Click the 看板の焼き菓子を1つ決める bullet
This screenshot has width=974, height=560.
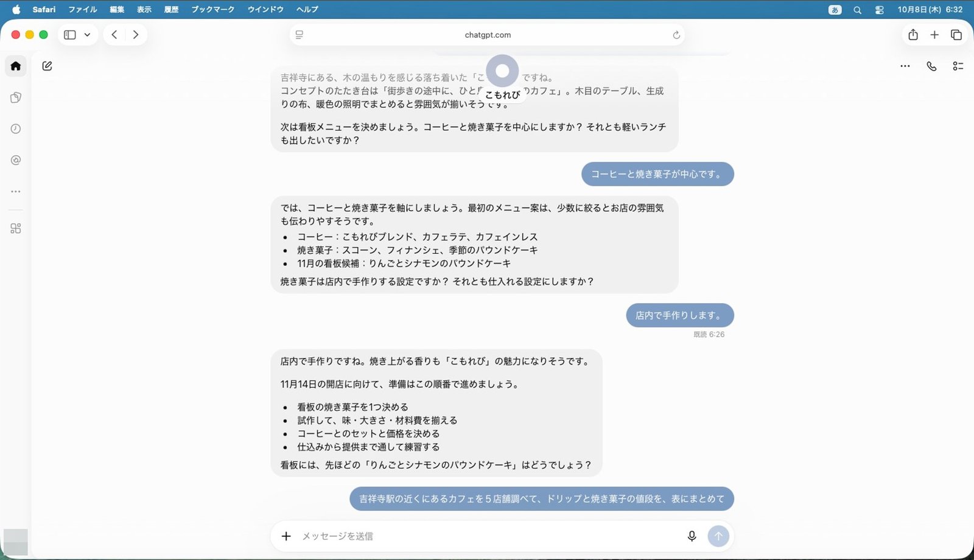tap(352, 407)
